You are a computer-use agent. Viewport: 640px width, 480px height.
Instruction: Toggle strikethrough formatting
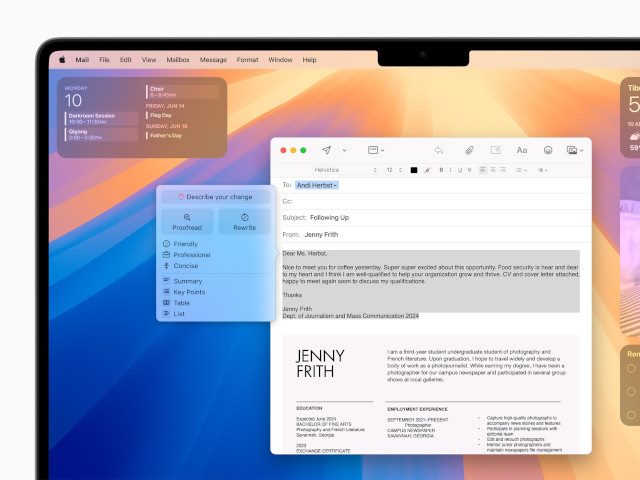click(469, 170)
